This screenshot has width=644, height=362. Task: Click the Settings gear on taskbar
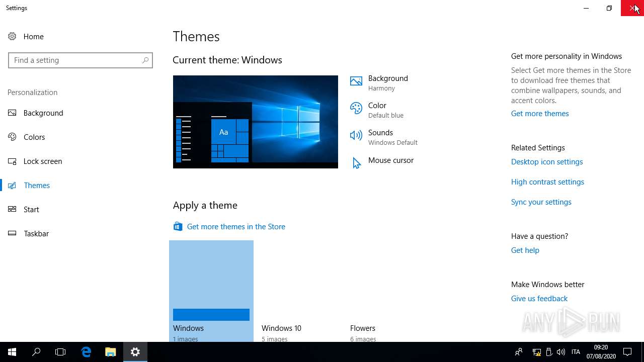point(135,352)
